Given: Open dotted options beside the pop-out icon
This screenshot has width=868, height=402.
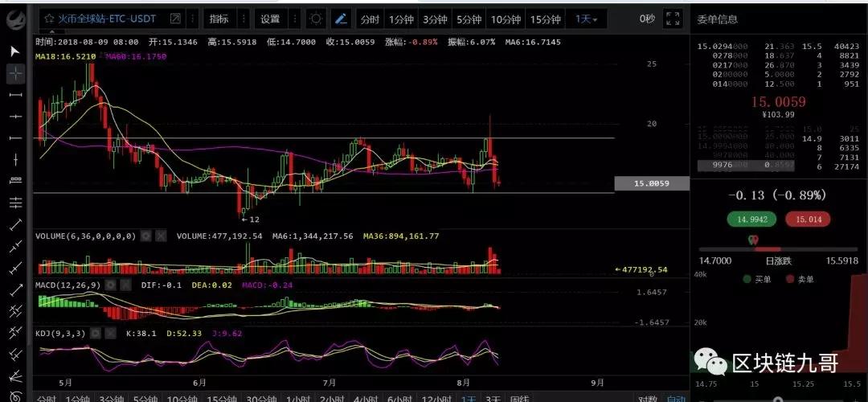Looking at the screenshot, I should click(192, 19).
